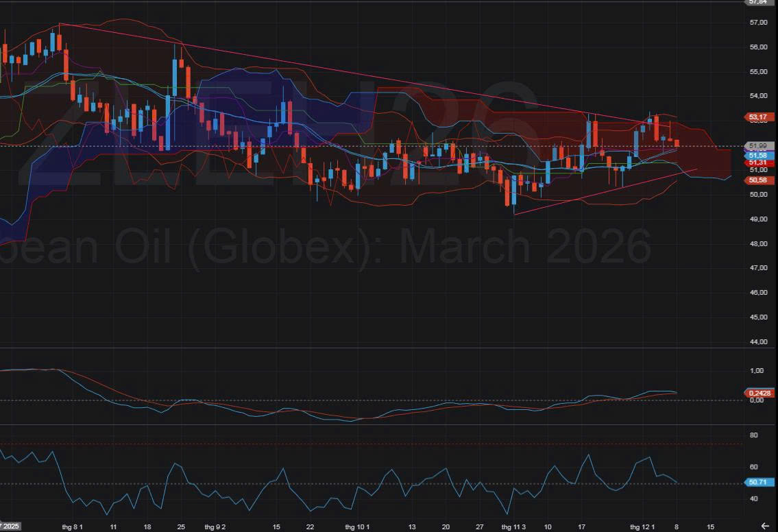
Task: Click the 50,58 orange price tag
Action: coord(757,180)
